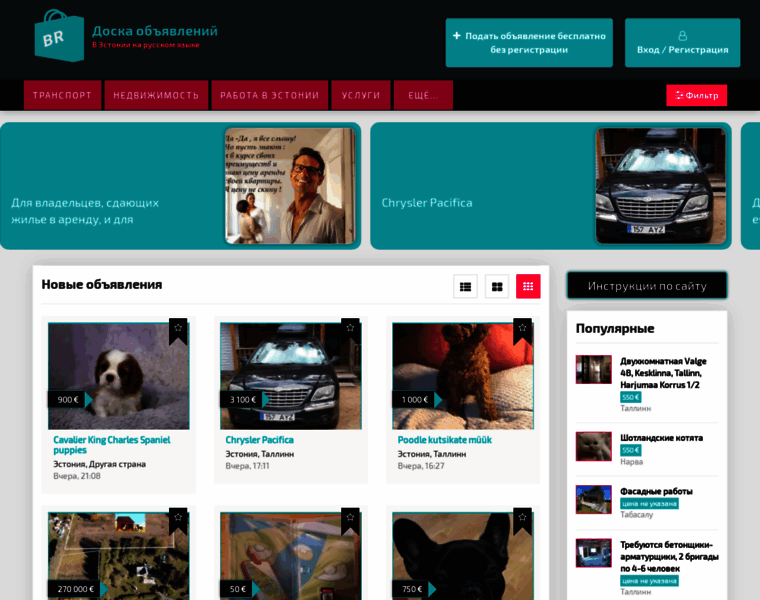Select the red three-column grid view
This screenshot has width=760, height=600.
(x=528, y=286)
